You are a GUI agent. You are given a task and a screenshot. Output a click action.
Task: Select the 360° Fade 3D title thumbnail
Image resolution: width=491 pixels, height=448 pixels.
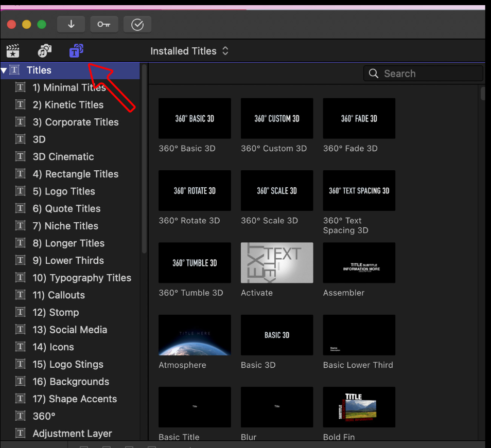(359, 118)
